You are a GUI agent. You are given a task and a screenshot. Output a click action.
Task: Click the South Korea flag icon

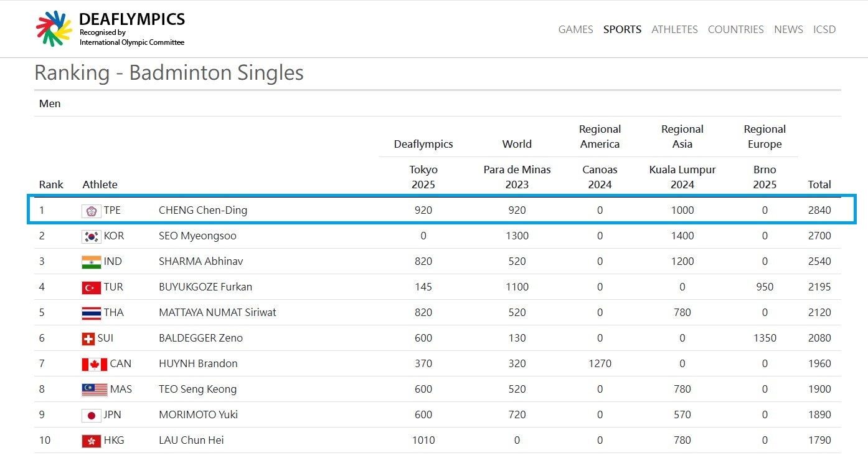coord(91,236)
